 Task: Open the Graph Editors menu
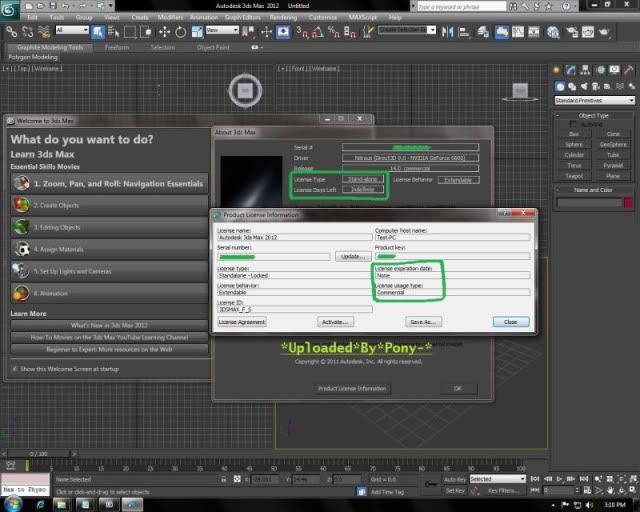tap(242, 18)
